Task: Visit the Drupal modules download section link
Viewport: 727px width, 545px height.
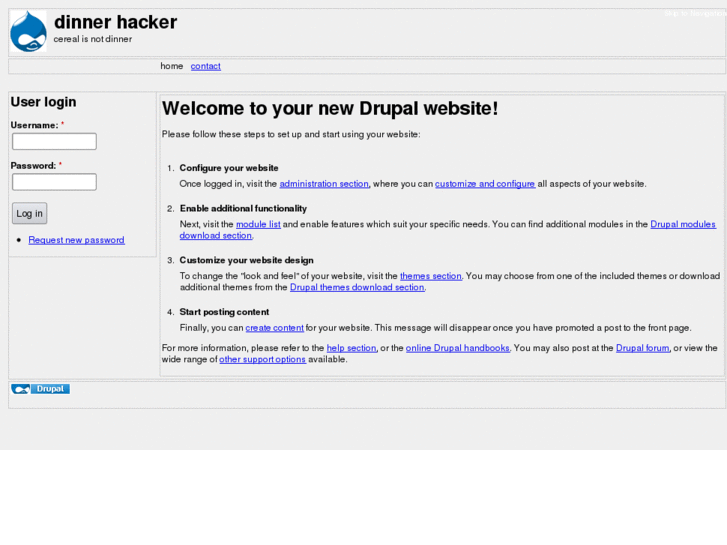Action: coord(683,224)
